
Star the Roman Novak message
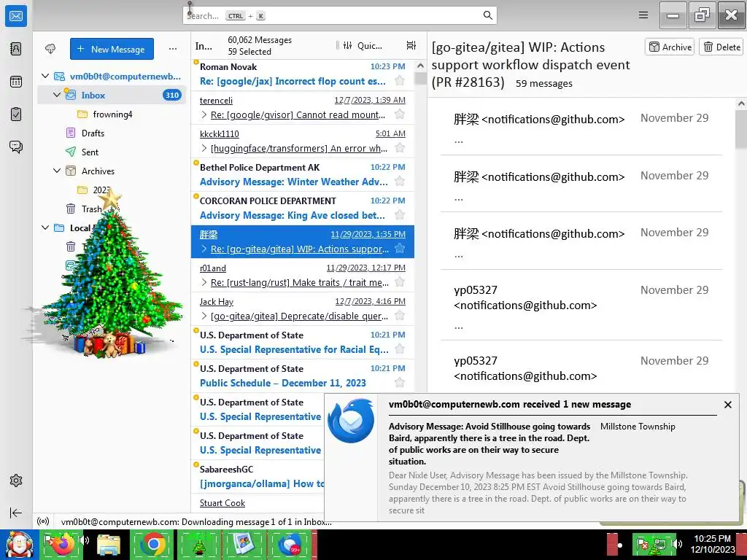[x=400, y=81]
